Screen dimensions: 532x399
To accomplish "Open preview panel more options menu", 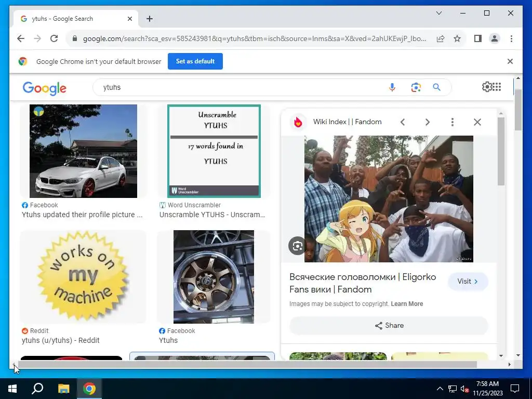I will click(x=453, y=122).
